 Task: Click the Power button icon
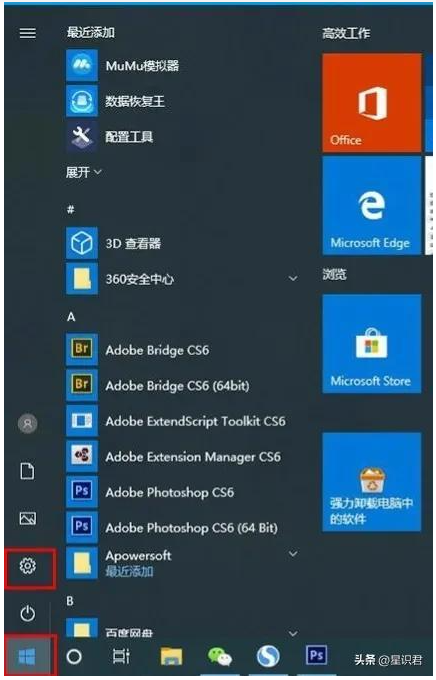click(x=28, y=613)
